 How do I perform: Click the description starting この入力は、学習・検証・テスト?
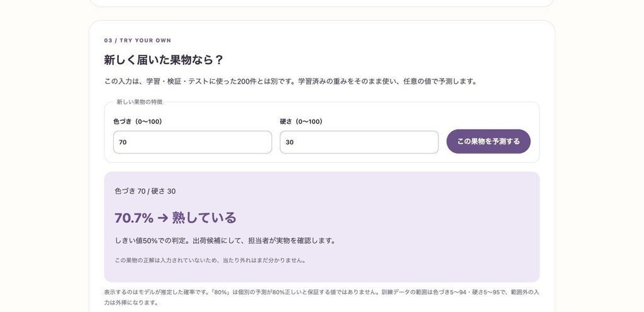click(x=291, y=81)
